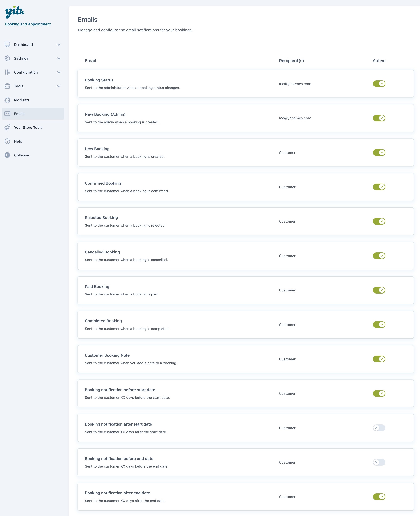Expand the Dashboard menu chevron
Screen dimensions: 420x516
pyautogui.click(x=59, y=45)
